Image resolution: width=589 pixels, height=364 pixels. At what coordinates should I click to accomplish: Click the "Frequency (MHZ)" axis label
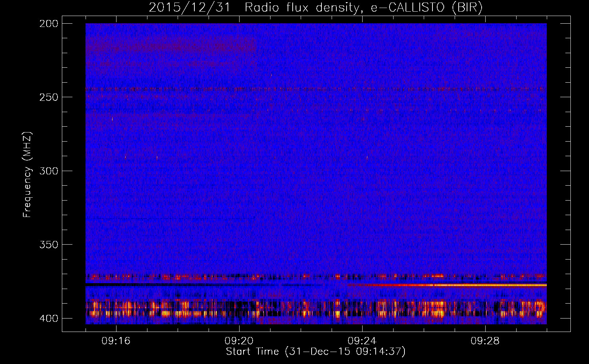tap(27, 174)
